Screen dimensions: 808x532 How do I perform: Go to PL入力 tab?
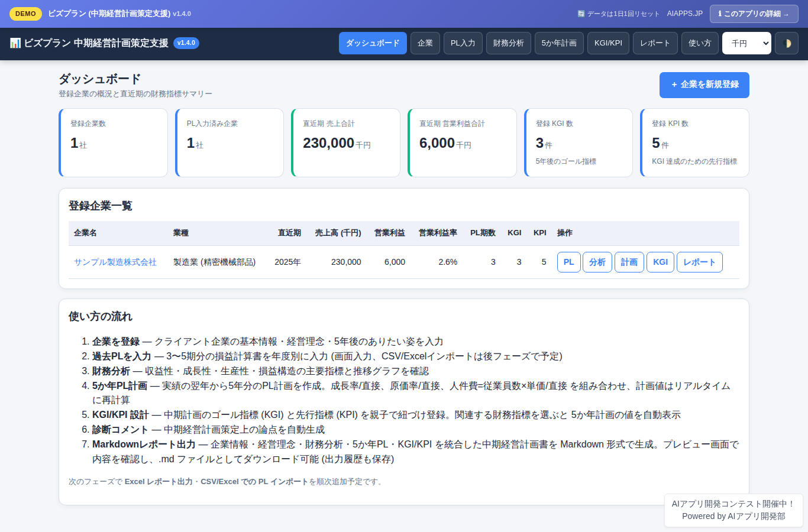[463, 43]
